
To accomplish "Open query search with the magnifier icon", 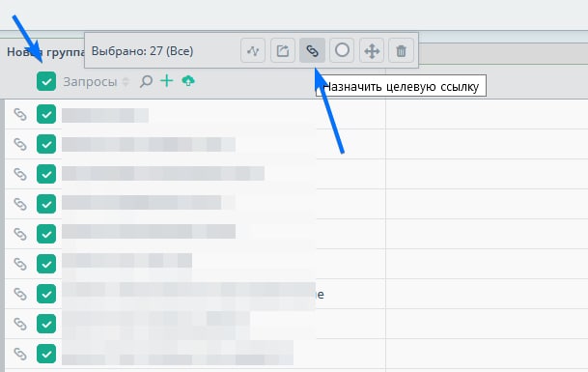I will tap(146, 81).
